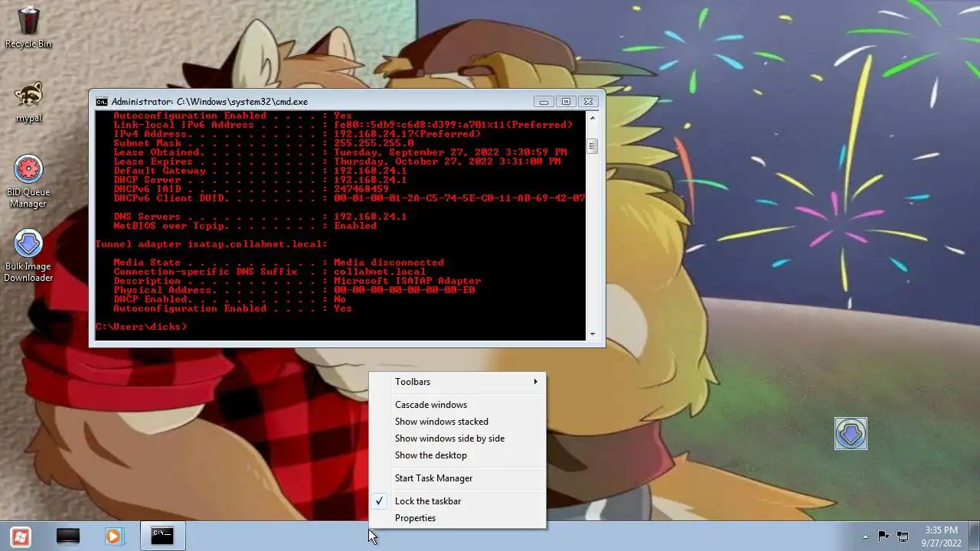Viewport: 980px width, 551px height.
Task: Choose Cascade windows
Action: [x=458, y=405]
